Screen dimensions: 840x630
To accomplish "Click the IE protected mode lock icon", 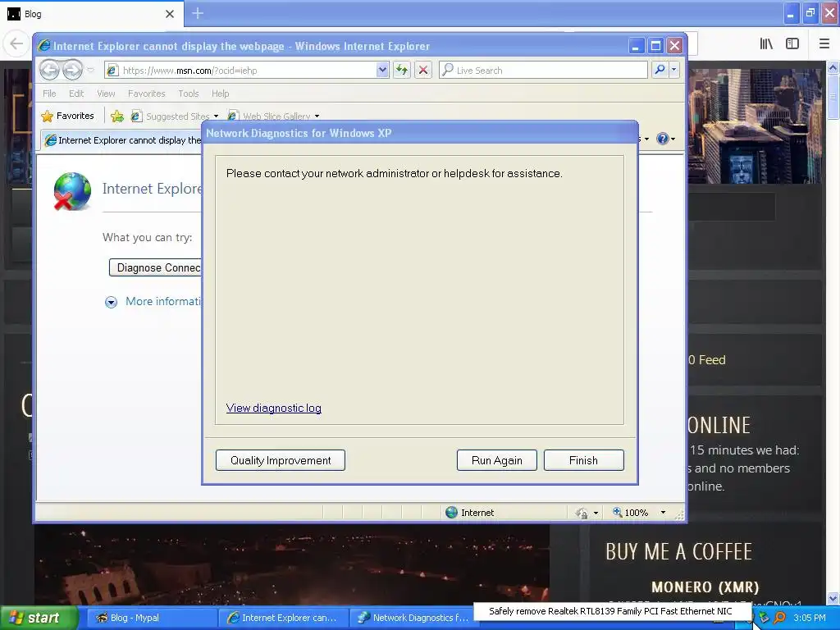I will (582, 513).
